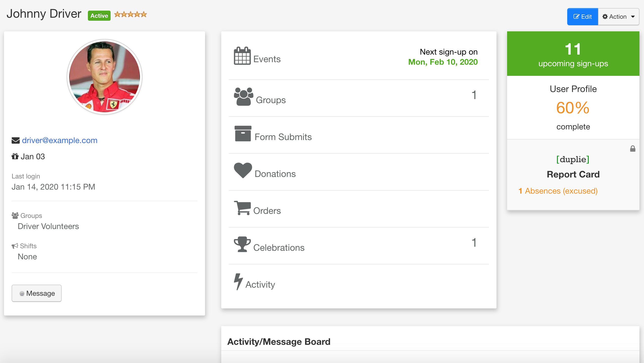Click the 11 upcoming sign-ups green tile
The height and width of the screenshot is (363, 644).
tap(573, 54)
